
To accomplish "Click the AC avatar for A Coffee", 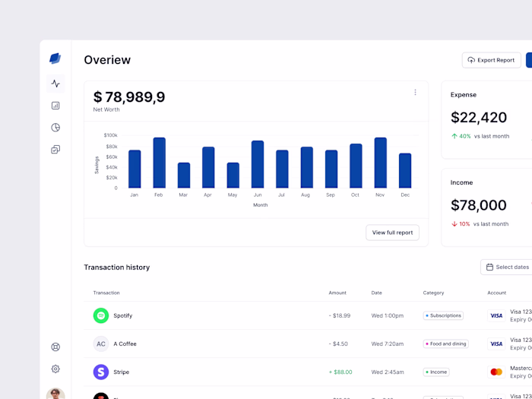I will (101, 344).
